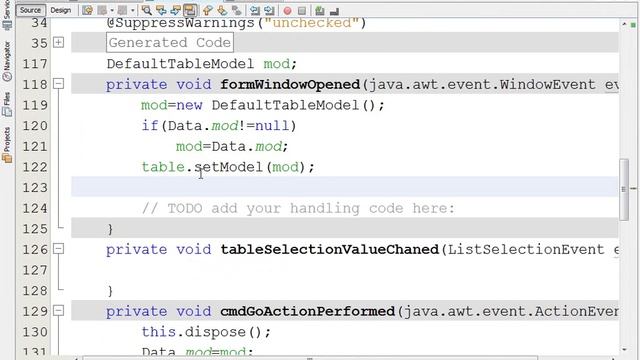Screen dimensions: 640x360
Task: Click the Uncomment toolbar icon
Action: coord(334,11)
